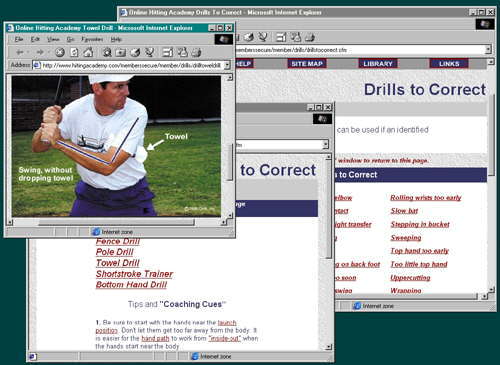Click the address field in the rear Drills To Correct window

360,50
